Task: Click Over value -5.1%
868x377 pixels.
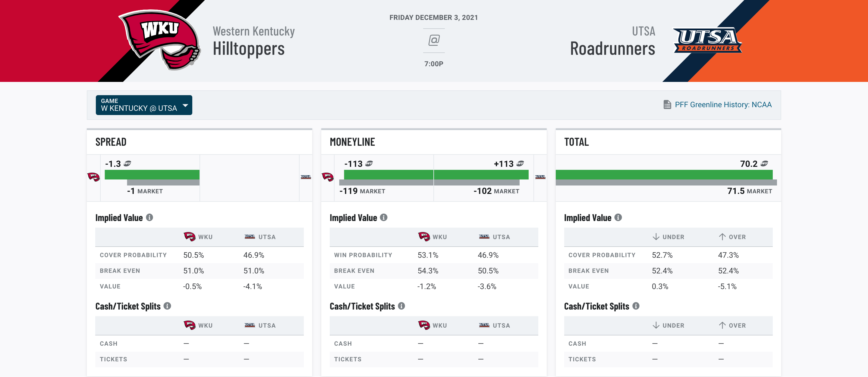Action: tap(727, 286)
